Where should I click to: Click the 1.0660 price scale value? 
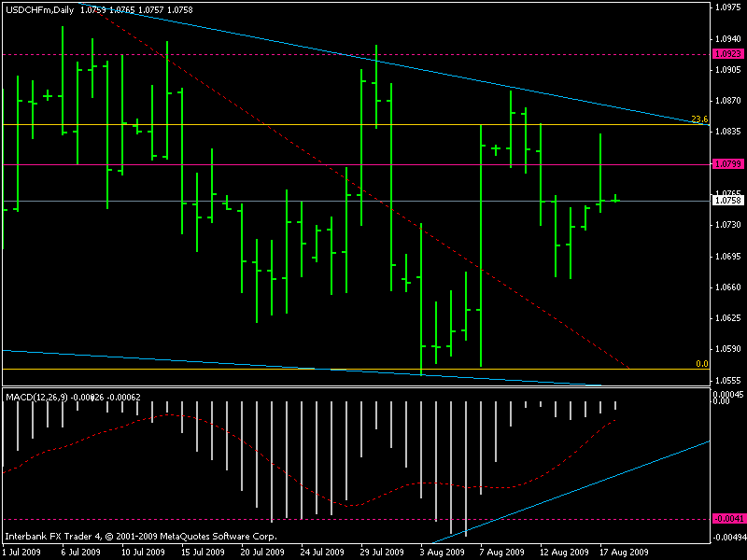point(726,287)
